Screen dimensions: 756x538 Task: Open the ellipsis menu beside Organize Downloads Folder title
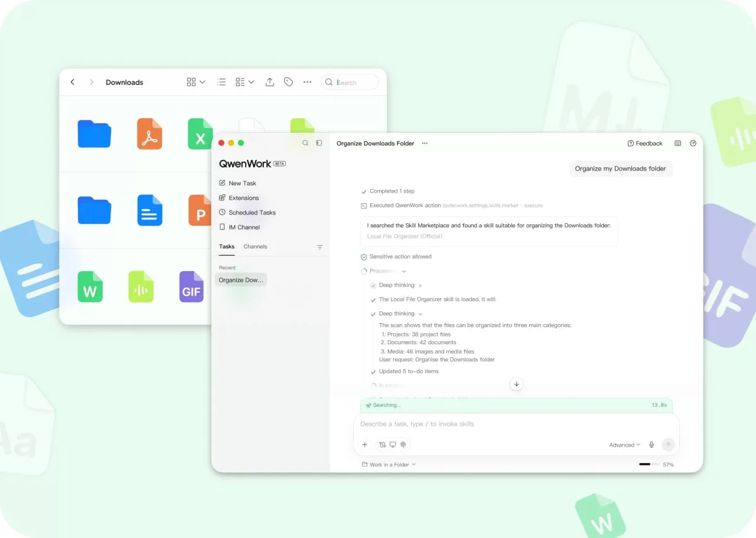point(425,144)
